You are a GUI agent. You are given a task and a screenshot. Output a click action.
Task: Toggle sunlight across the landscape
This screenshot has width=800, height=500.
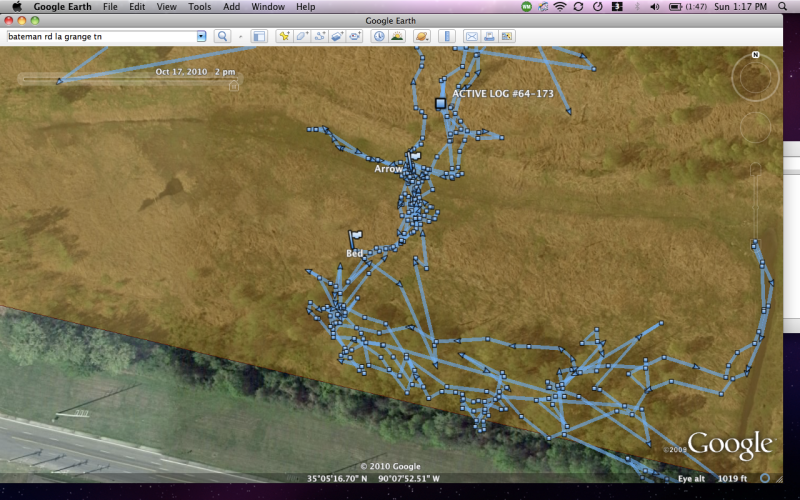click(x=397, y=36)
